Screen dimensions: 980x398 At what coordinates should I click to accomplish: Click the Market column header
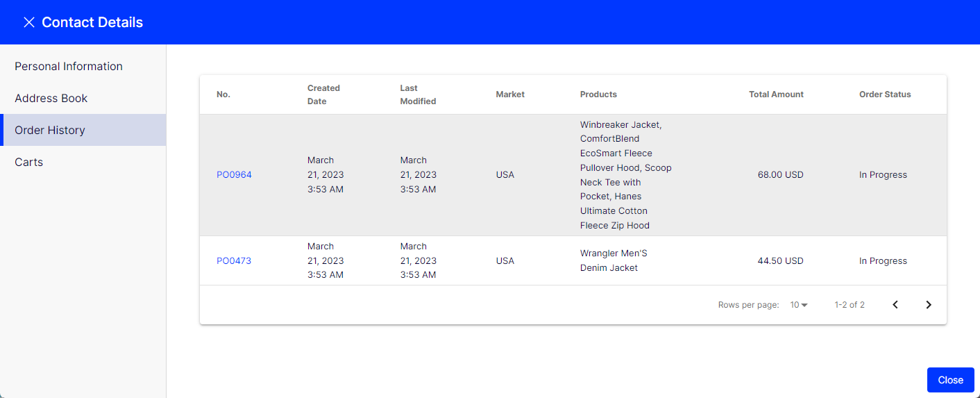tap(510, 94)
